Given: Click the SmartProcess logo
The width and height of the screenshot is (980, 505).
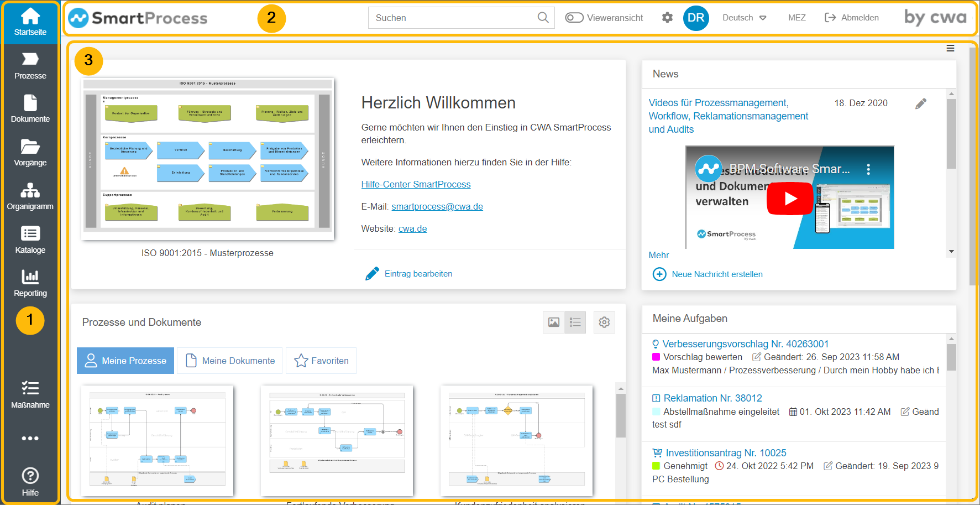Looking at the screenshot, I should pyautogui.click(x=138, y=18).
